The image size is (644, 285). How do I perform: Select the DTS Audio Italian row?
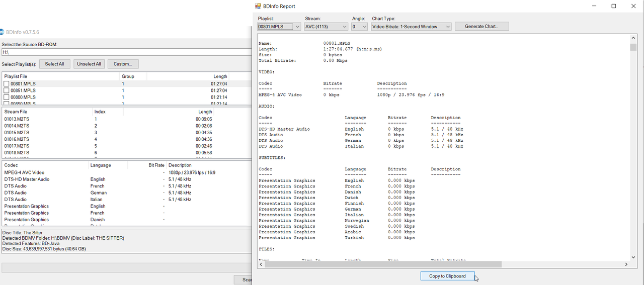coord(126,199)
